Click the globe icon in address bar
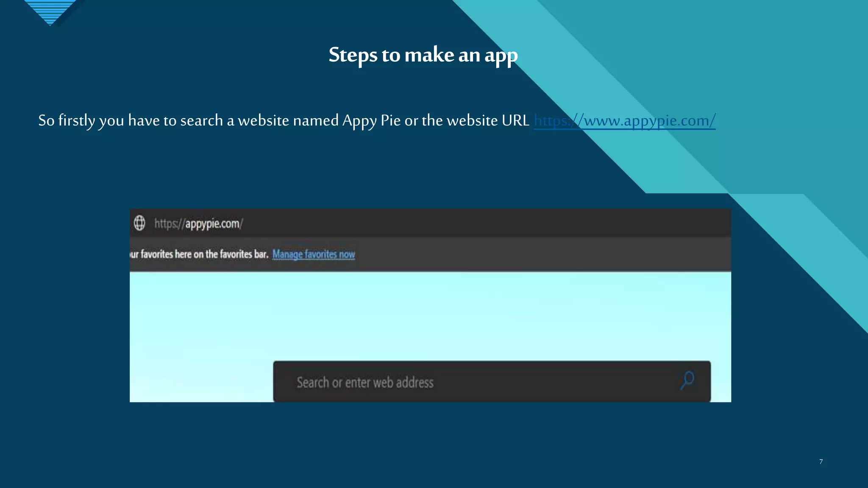Screen dimensions: 868x488 (139, 223)
